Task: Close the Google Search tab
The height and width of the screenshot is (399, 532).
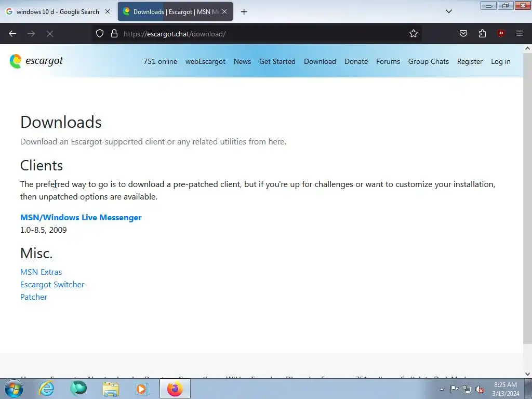Action: pos(108,11)
